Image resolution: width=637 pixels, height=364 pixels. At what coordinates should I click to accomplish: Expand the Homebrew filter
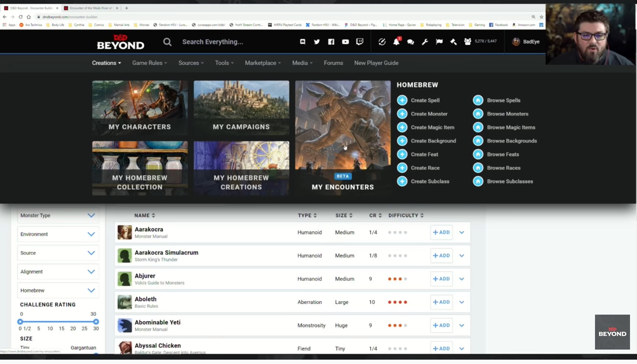click(x=58, y=291)
